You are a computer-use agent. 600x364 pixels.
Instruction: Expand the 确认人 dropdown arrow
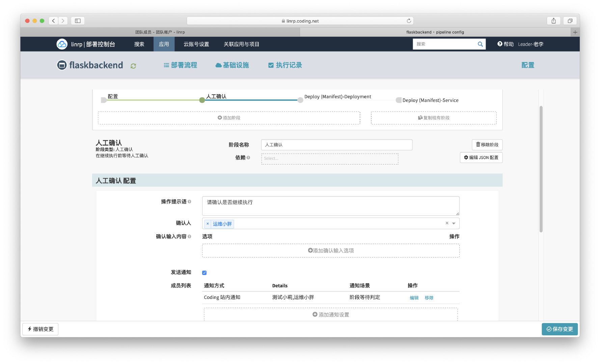454,223
